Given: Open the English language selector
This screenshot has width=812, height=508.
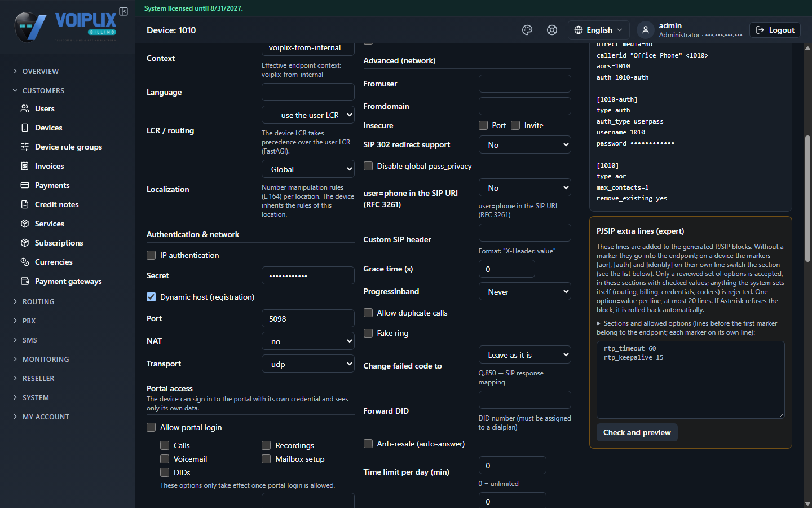Looking at the screenshot, I should [x=598, y=30].
